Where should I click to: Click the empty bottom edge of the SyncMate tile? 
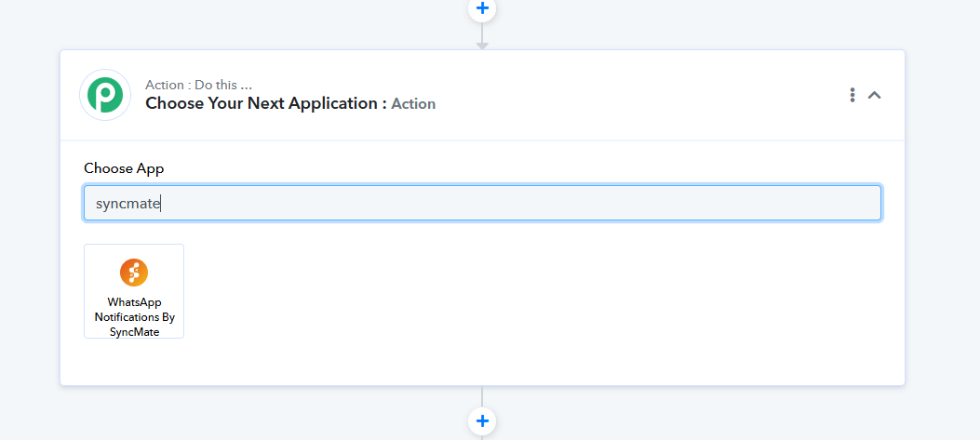pos(134,335)
